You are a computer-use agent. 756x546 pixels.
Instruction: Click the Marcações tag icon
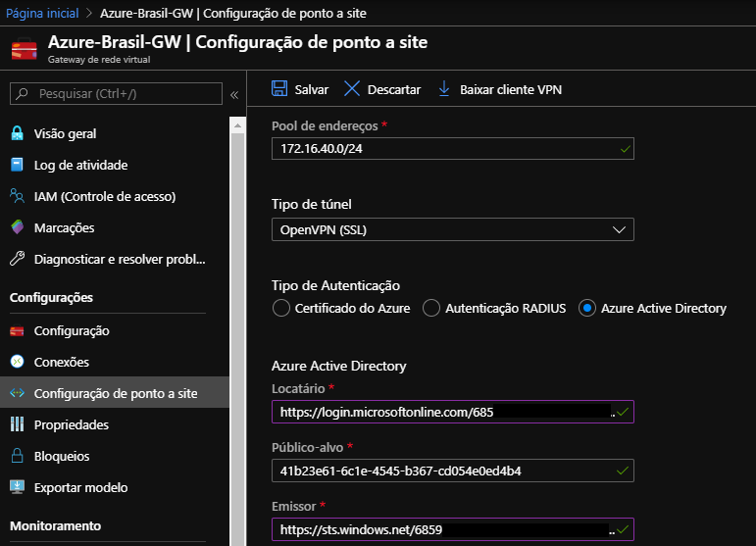click(x=17, y=227)
